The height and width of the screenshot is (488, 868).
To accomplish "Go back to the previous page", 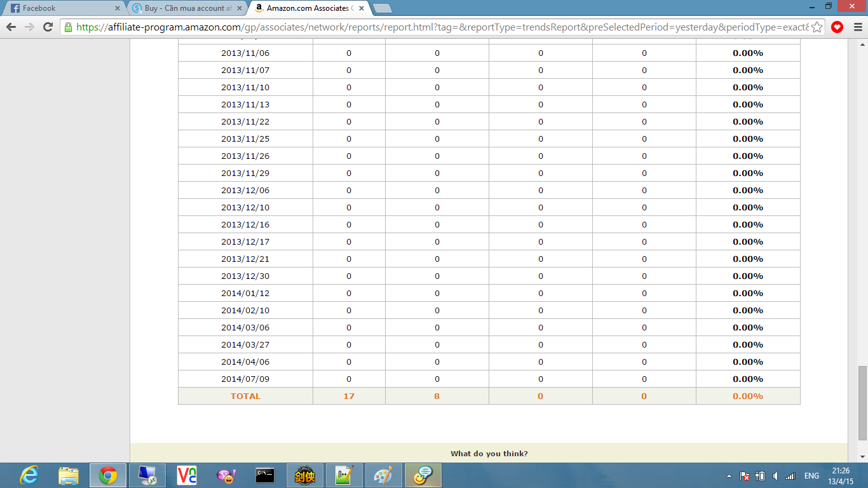I will 11,27.
